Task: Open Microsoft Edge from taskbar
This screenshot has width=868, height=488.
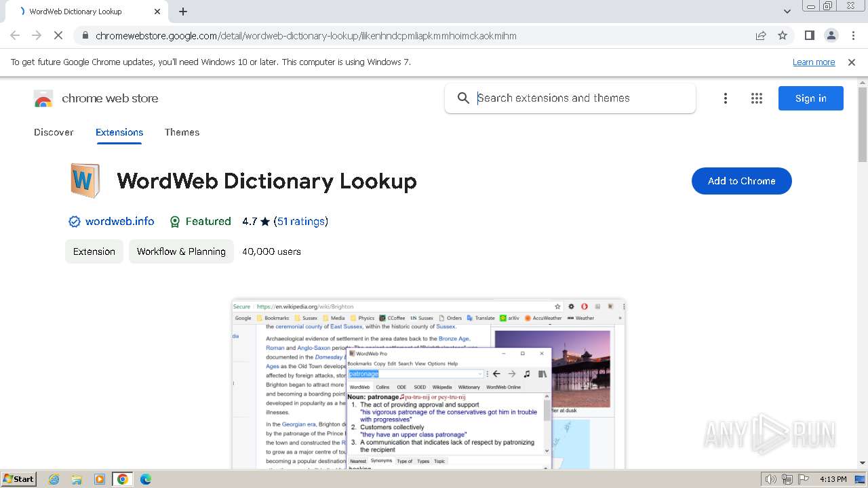Action: pos(146,479)
